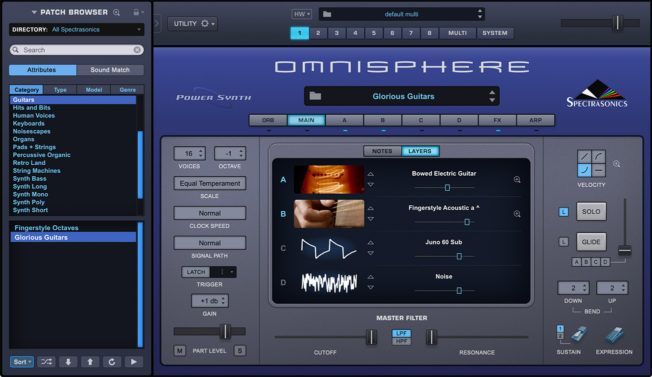
Task: Select the top-right velocity curve preset
Action: [598, 157]
